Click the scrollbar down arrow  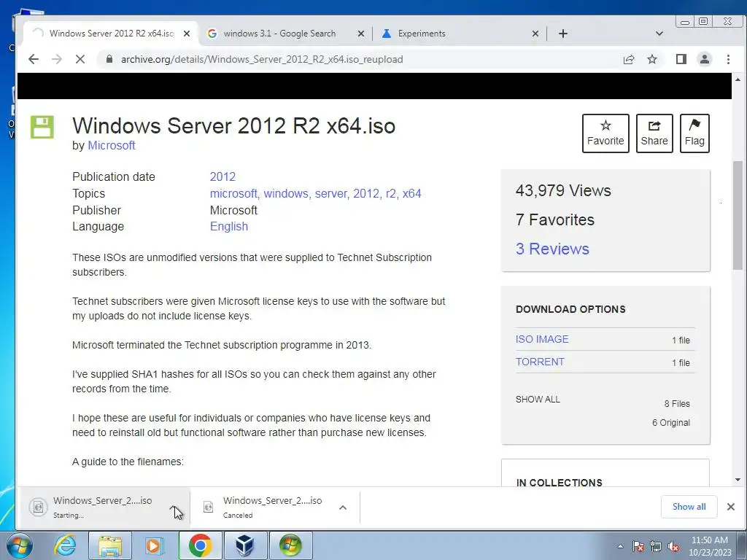point(738,480)
